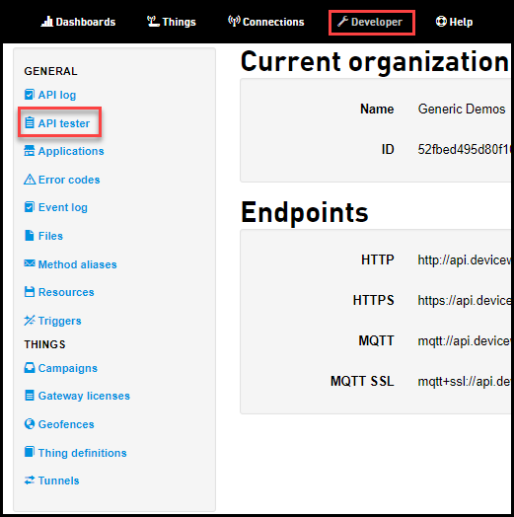Click the Triggers magic wand icon

pos(29,320)
